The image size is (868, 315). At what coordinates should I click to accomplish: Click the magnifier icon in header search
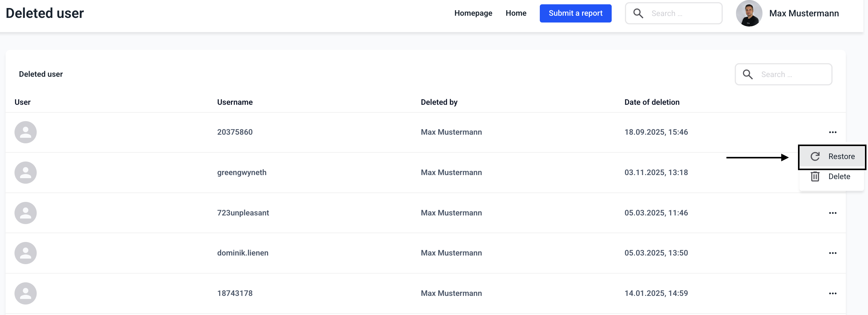coord(638,14)
